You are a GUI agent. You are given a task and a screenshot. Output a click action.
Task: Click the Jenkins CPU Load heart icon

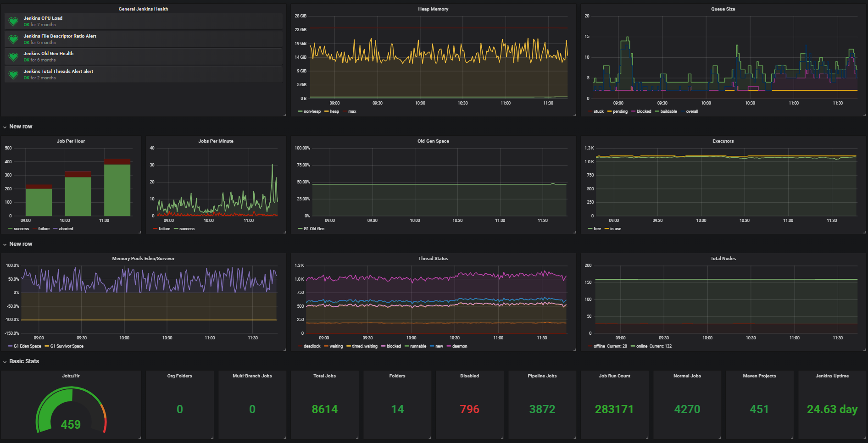[13, 22]
